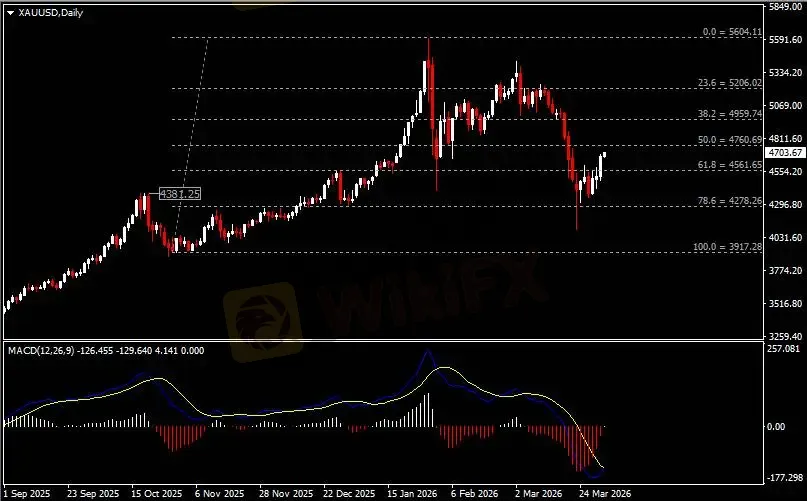Select the XAUUSD,Daily chart title
Viewport: 807px width, 501px height.
pos(50,13)
